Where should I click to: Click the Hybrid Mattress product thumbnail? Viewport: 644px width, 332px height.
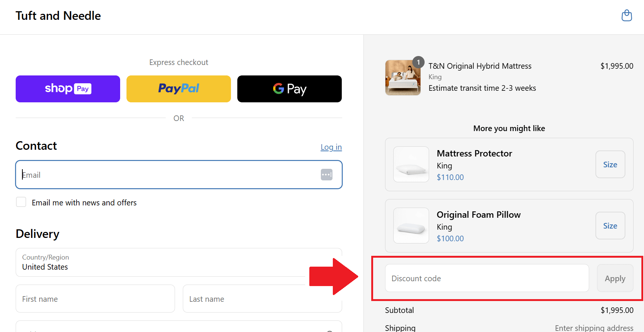tap(403, 78)
